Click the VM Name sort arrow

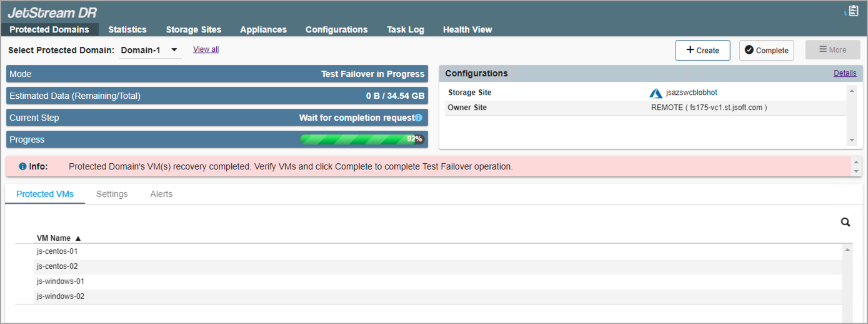78,238
